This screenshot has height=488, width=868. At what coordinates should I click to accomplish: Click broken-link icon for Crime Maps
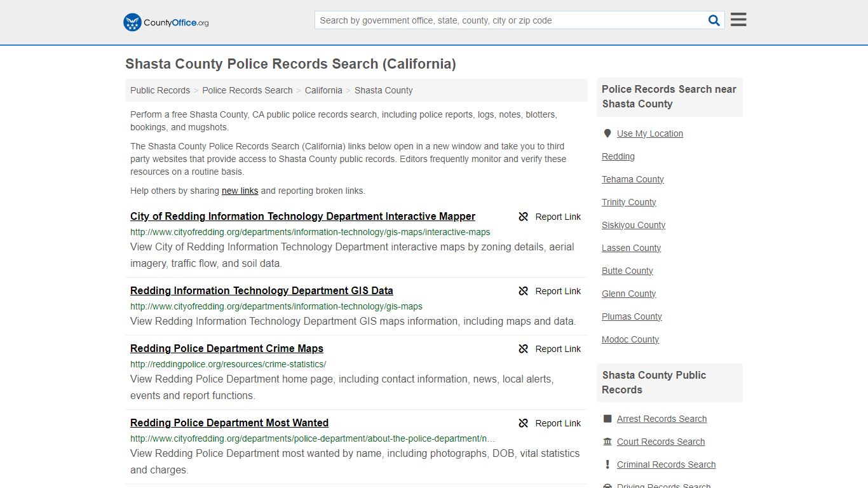click(524, 349)
